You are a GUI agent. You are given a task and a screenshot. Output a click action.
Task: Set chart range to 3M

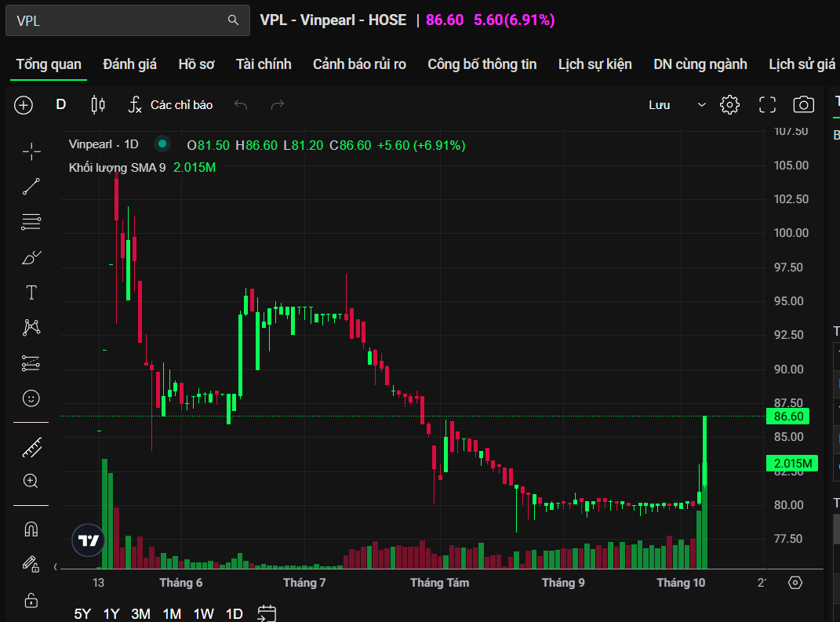[141, 613]
